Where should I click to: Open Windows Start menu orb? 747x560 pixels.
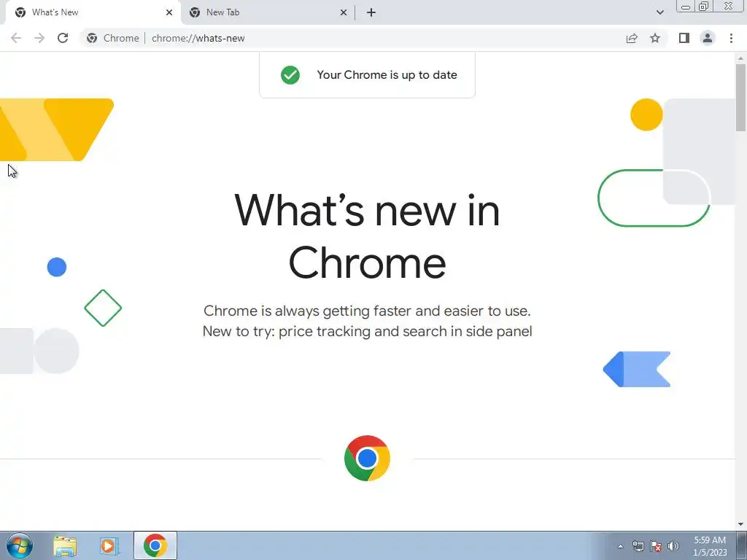20,545
